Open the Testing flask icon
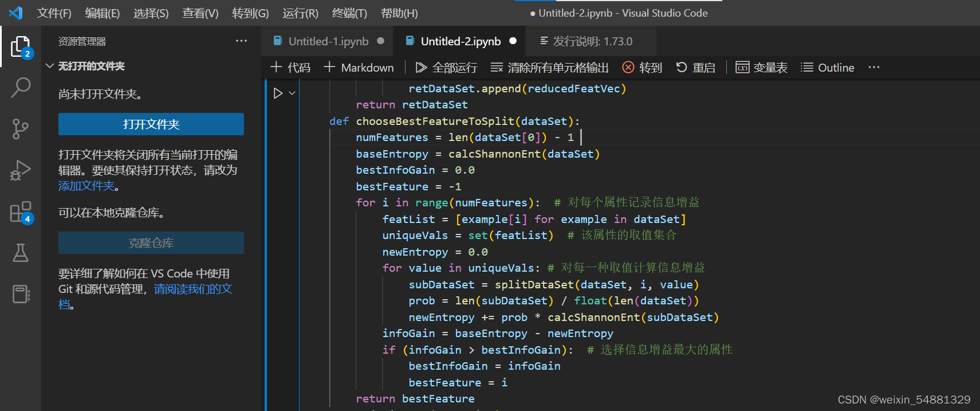980x411 pixels. pos(21,253)
